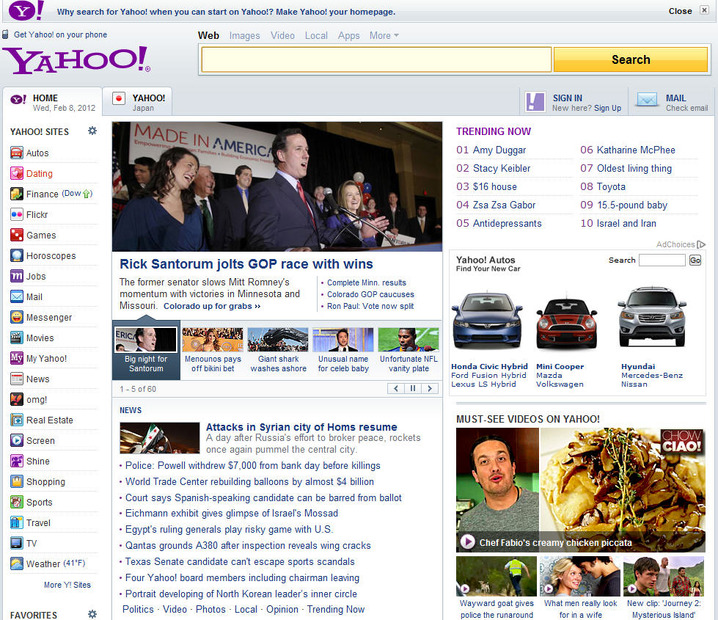Open the Flickr icon

(16, 214)
